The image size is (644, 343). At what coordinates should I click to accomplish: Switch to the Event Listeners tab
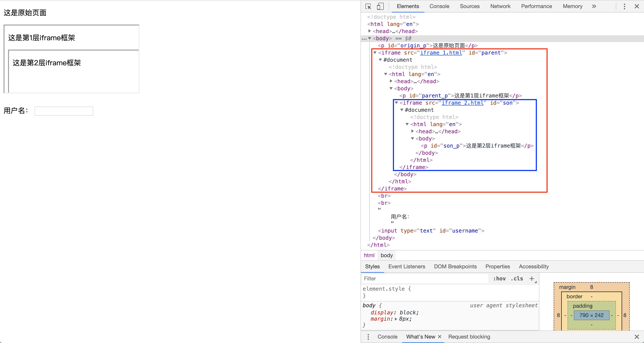pos(406,267)
